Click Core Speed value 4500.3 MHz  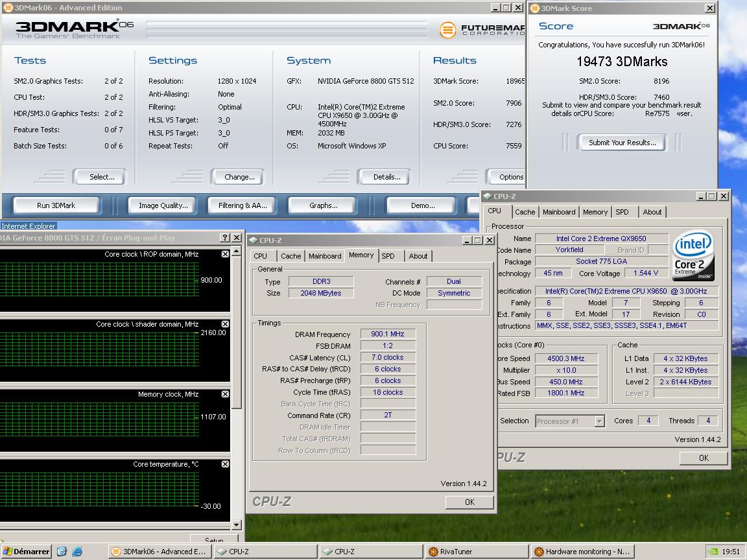(566, 358)
